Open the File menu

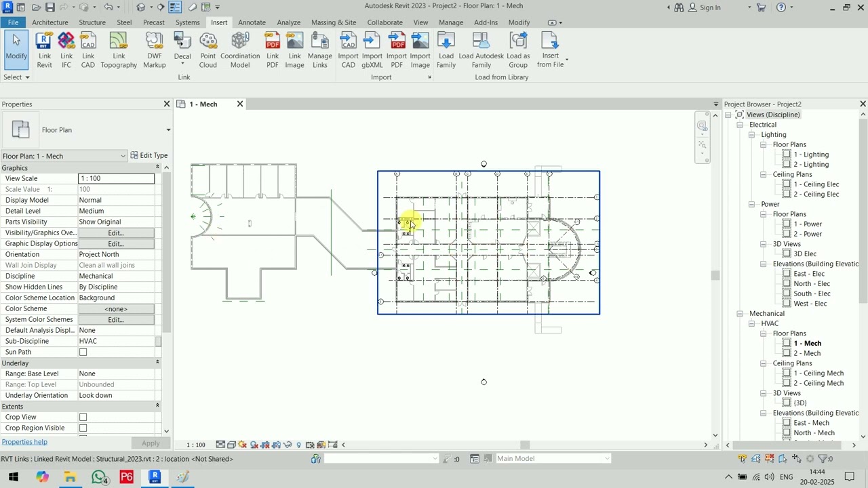point(13,22)
